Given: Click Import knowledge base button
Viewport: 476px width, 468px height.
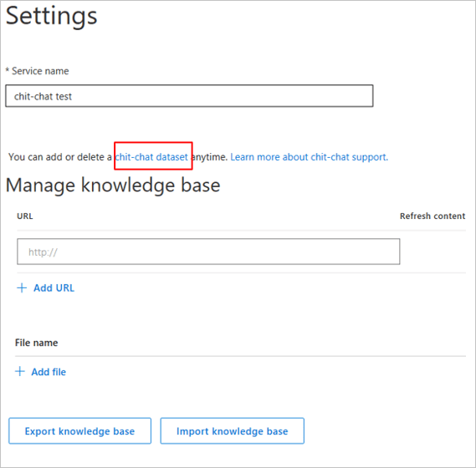Looking at the screenshot, I should [233, 431].
